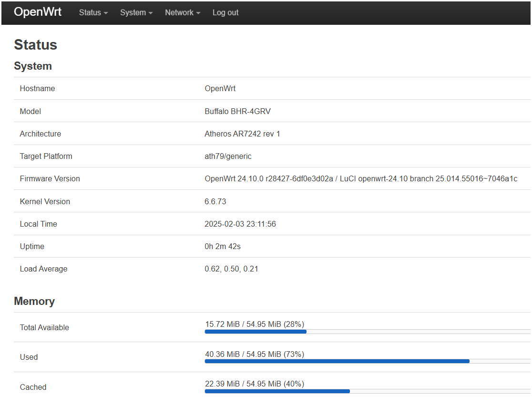Click the OpenWrt value in Hostname row
532x407 pixels.
[x=220, y=88]
